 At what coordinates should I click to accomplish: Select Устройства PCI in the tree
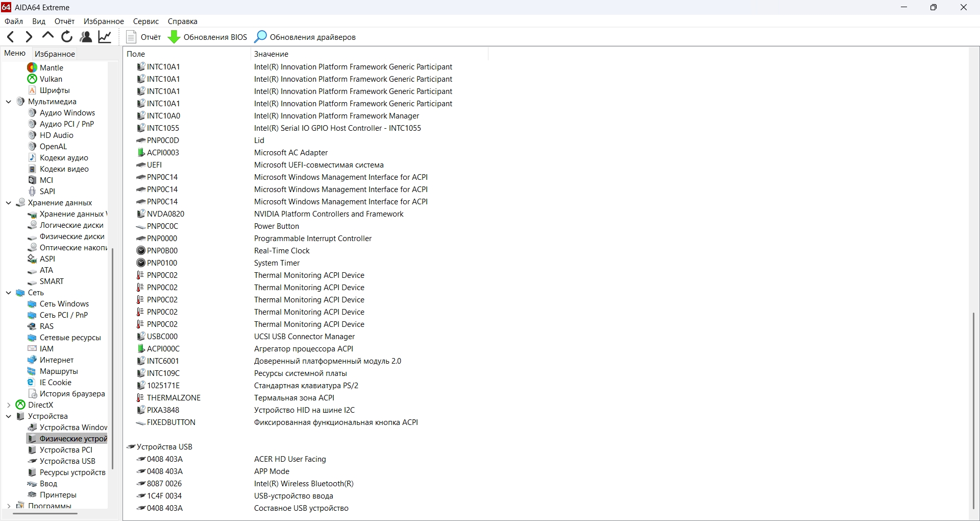coord(66,450)
